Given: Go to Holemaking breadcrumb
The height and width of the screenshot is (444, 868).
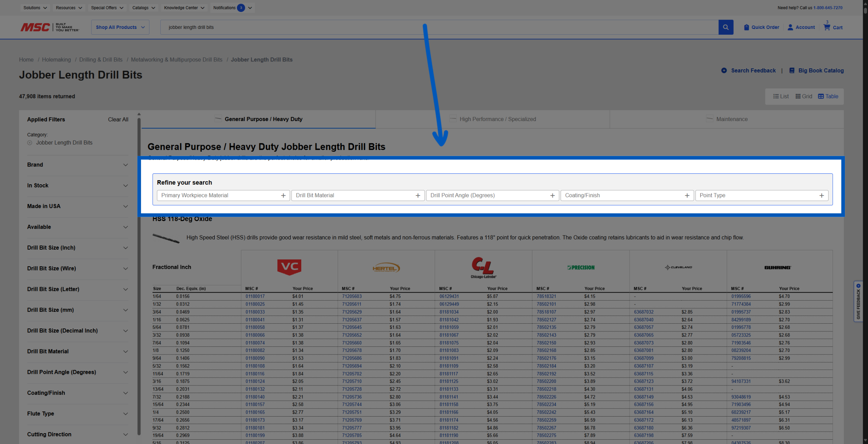Looking at the screenshot, I should 56,60.
